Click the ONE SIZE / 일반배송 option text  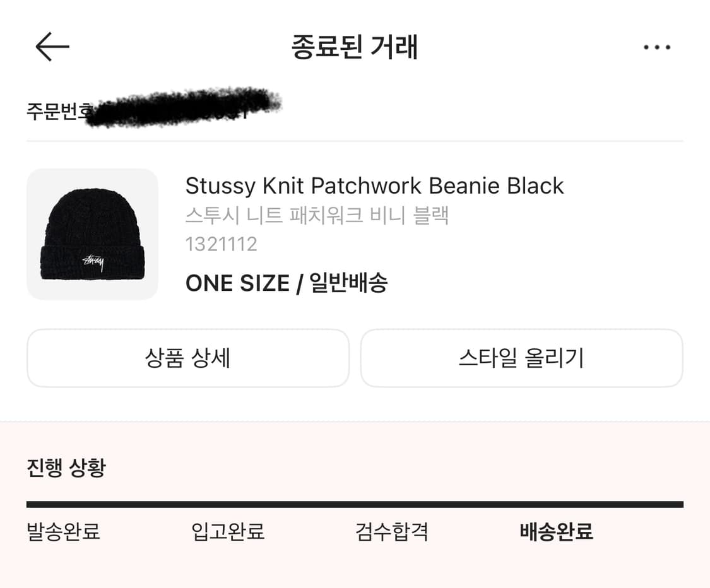pyautogui.click(x=287, y=283)
